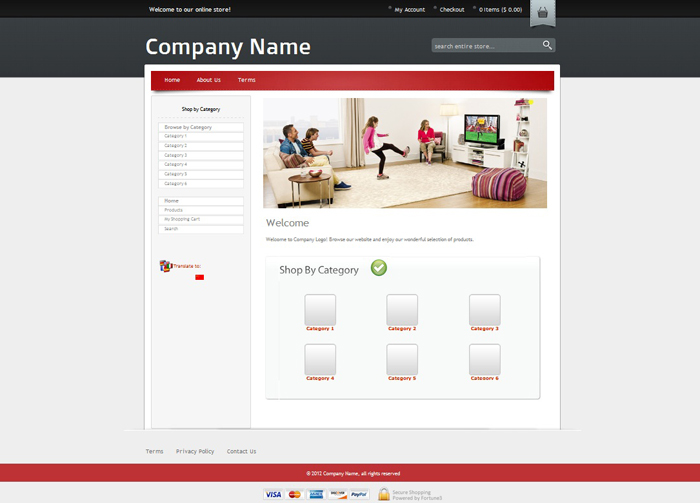The width and height of the screenshot is (700, 503).
Task: Open Terms in the red navigation bar
Action: [247, 80]
